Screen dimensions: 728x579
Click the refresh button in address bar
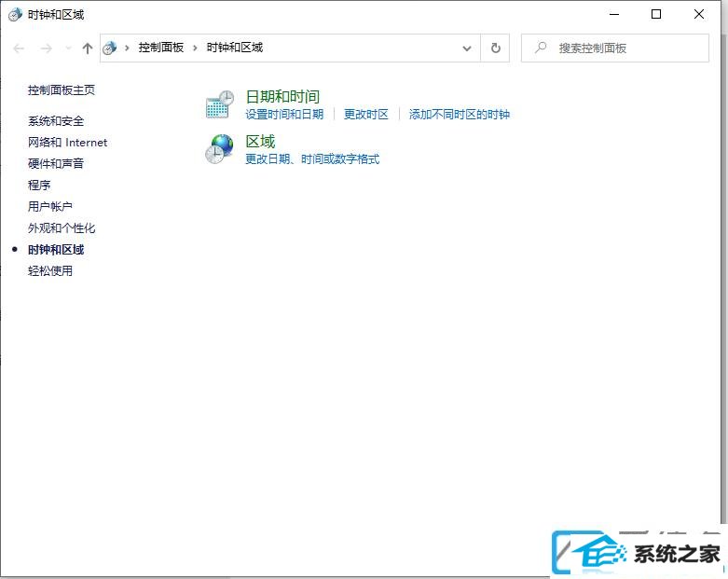[495, 48]
